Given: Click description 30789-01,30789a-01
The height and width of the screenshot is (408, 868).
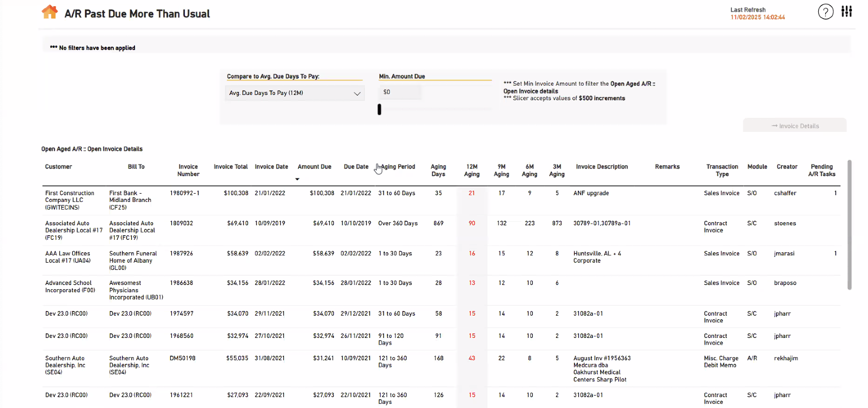Looking at the screenshot, I should (602, 223).
